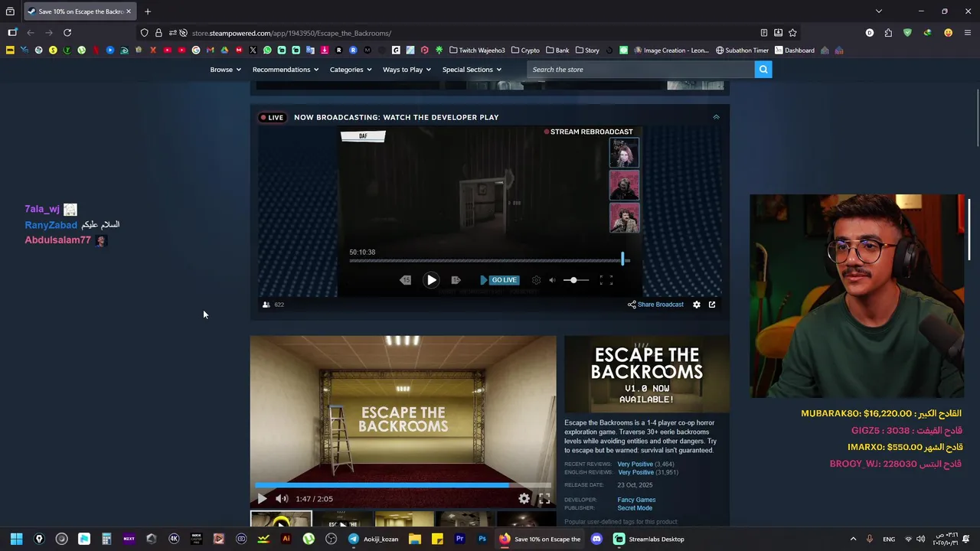Screen dimensions: 980x551
Task: Open English reviews Very Positive link
Action: tap(635, 472)
